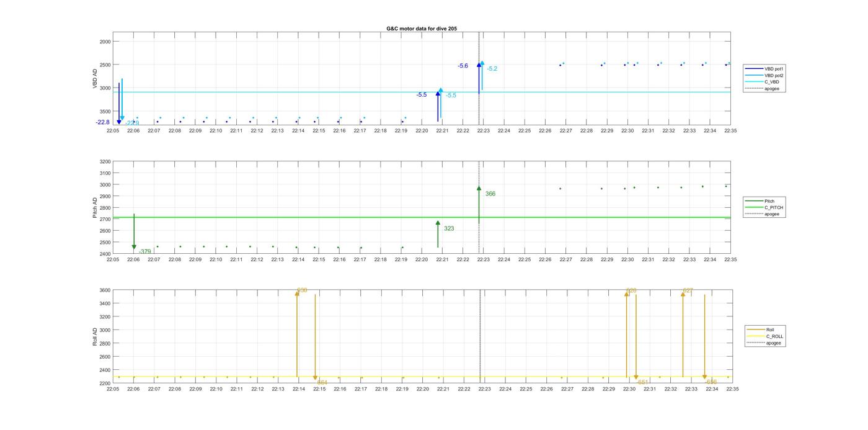Image resolution: width=868 pixels, height=430 pixels.
Task: Click the '-5.6' annotation in VBD plot
Action: point(463,66)
